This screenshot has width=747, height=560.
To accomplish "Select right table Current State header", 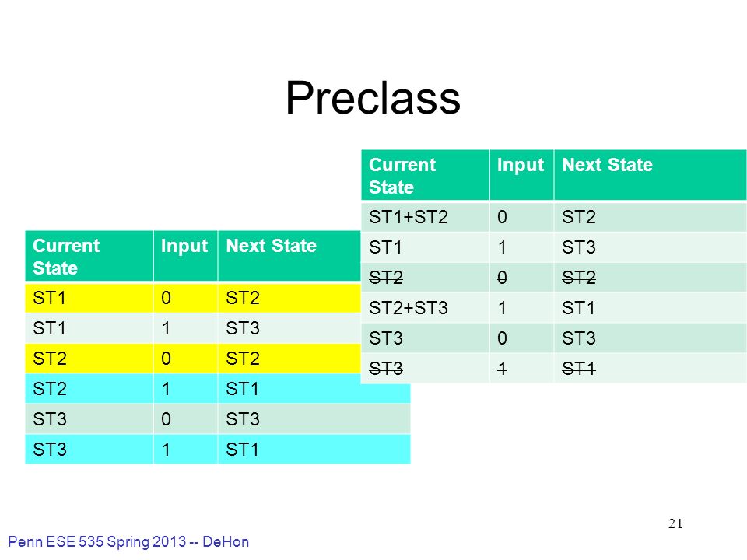I will point(425,175).
